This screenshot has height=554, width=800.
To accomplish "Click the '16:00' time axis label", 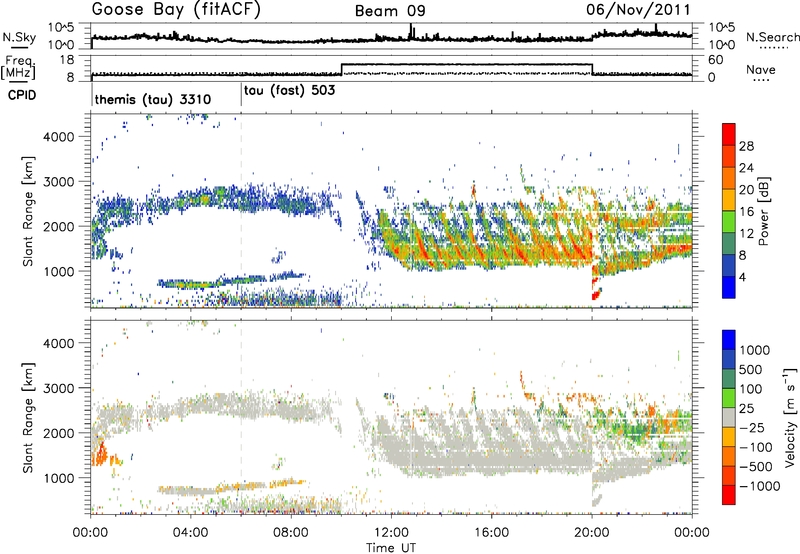I will coord(491,533).
